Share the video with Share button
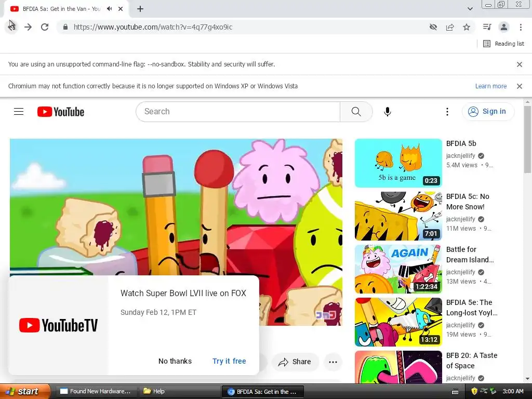The height and width of the screenshot is (399, 532). [295, 362]
